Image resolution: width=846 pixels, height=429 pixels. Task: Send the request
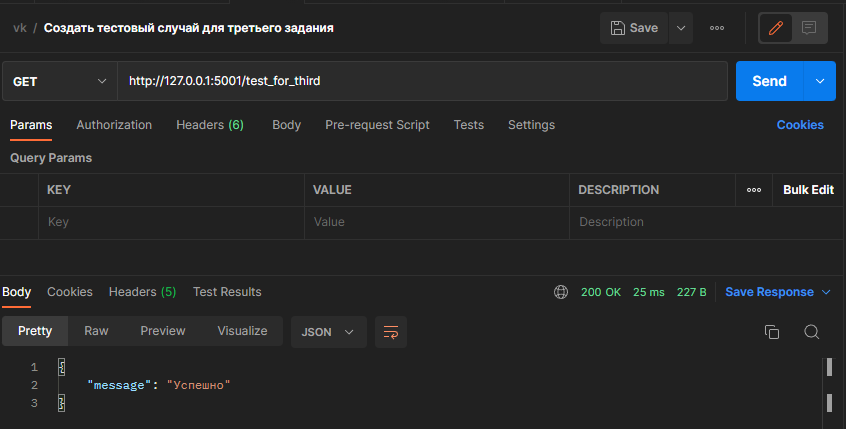tap(770, 81)
